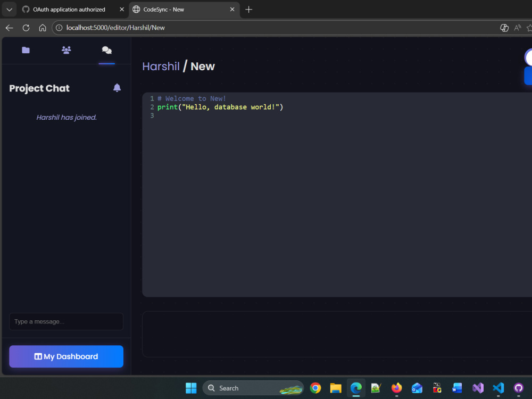This screenshot has height=399, width=532.
Task: Open File Explorer from taskbar
Action: pyautogui.click(x=336, y=388)
